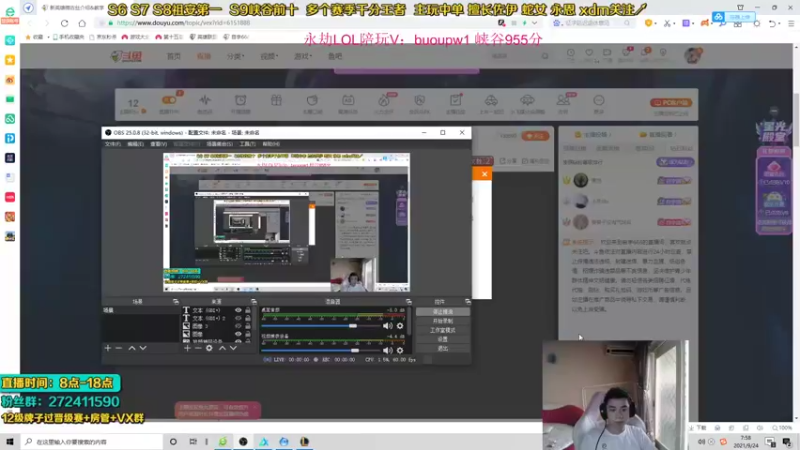Open the 工具(T) menu in OBS

click(247, 144)
